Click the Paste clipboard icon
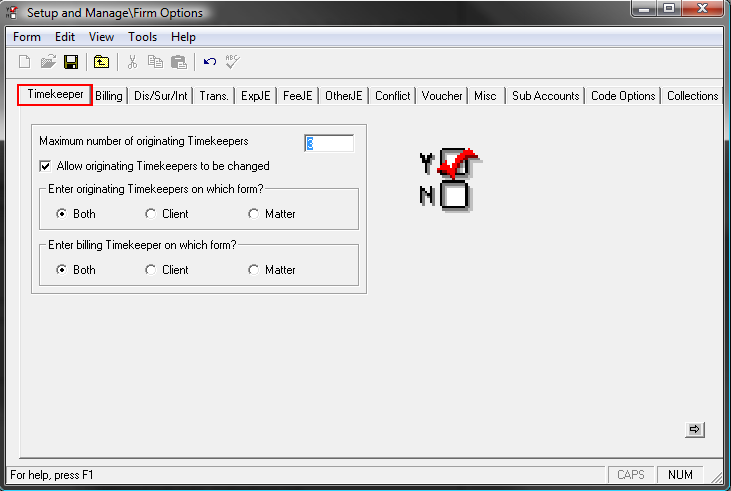This screenshot has width=731, height=491. (x=178, y=62)
